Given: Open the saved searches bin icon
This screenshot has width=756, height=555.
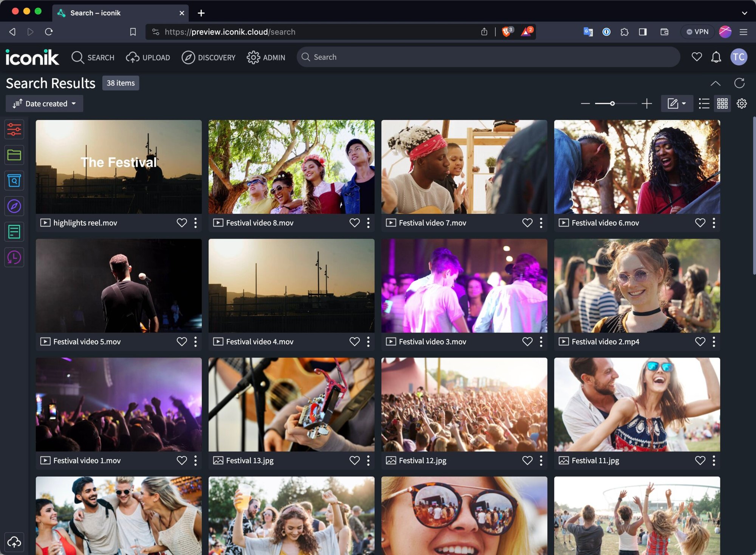Looking at the screenshot, I should pos(14,180).
